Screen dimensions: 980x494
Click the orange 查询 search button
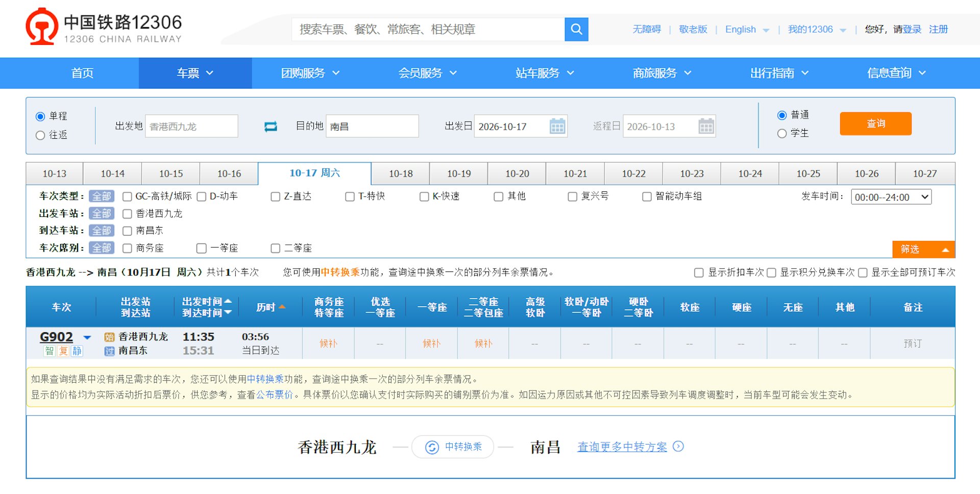coord(875,123)
